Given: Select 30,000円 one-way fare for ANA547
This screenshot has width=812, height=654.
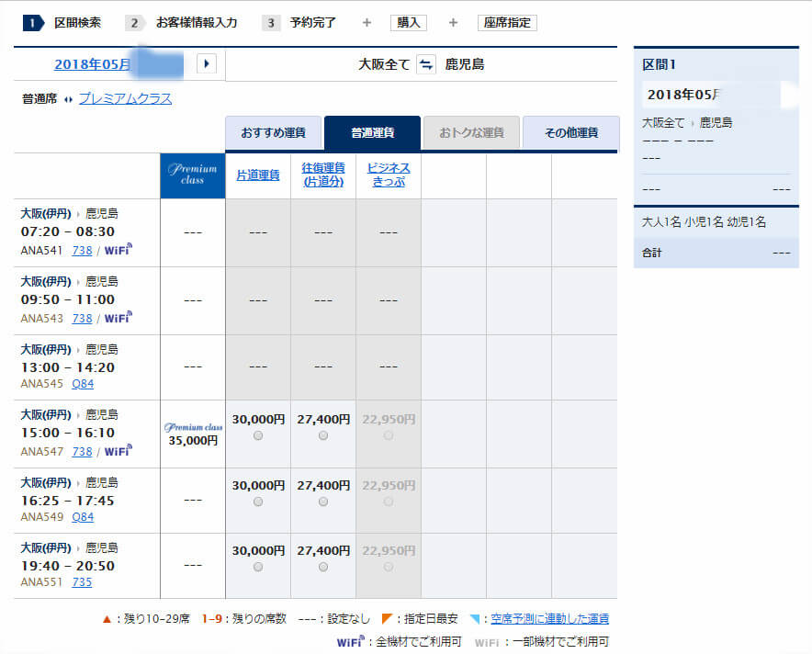Looking at the screenshot, I should point(258,435).
